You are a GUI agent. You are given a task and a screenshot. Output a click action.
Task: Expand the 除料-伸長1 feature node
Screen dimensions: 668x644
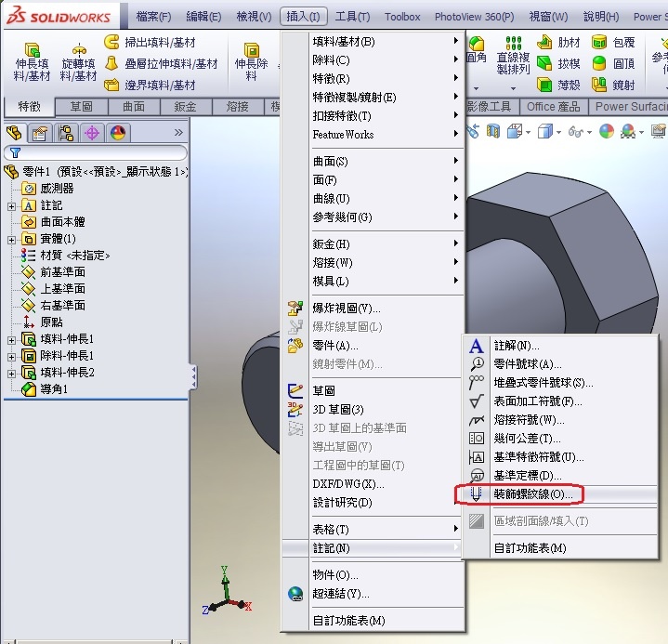tap(11, 357)
